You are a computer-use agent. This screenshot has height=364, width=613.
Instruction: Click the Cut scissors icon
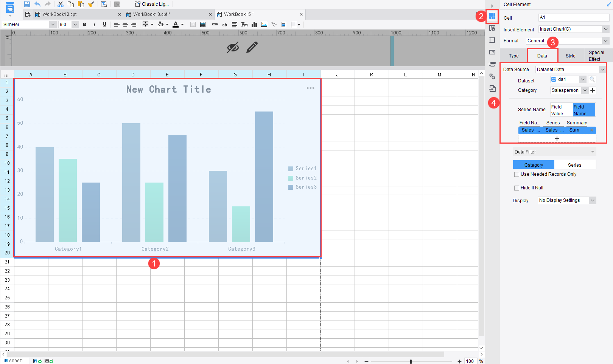point(61,4)
